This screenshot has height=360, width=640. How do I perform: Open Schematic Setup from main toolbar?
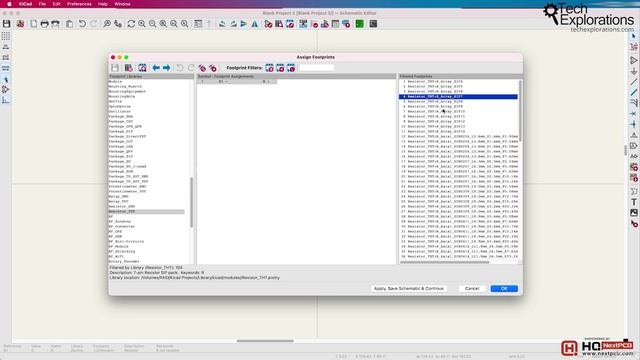click(20, 24)
